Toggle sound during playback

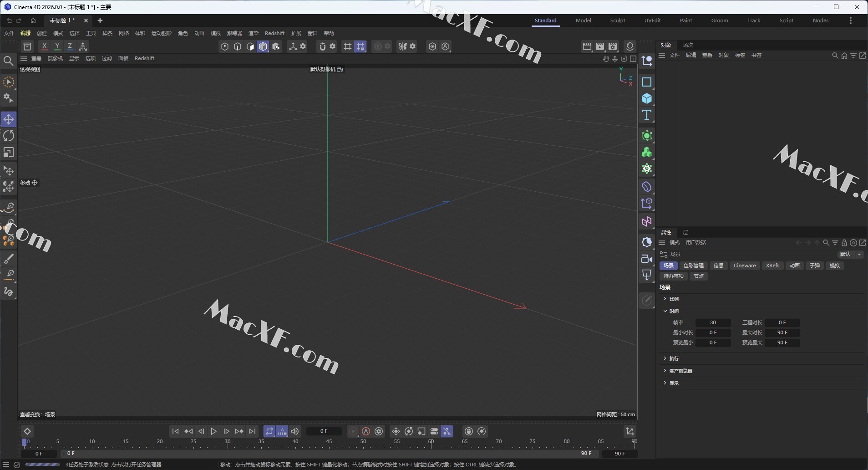tap(295, 431)
